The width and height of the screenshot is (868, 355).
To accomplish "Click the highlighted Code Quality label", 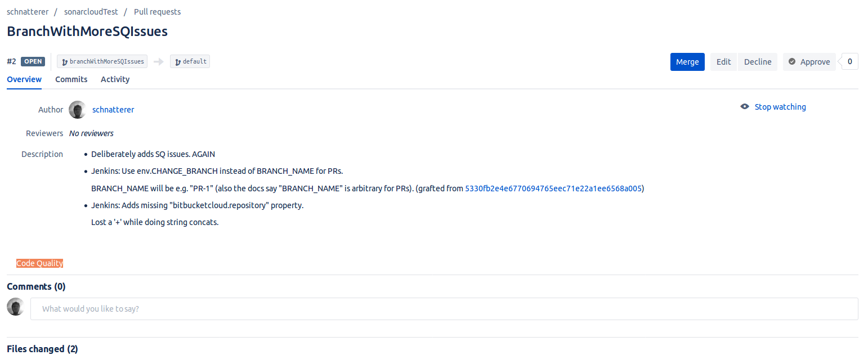I will (39, 263).
